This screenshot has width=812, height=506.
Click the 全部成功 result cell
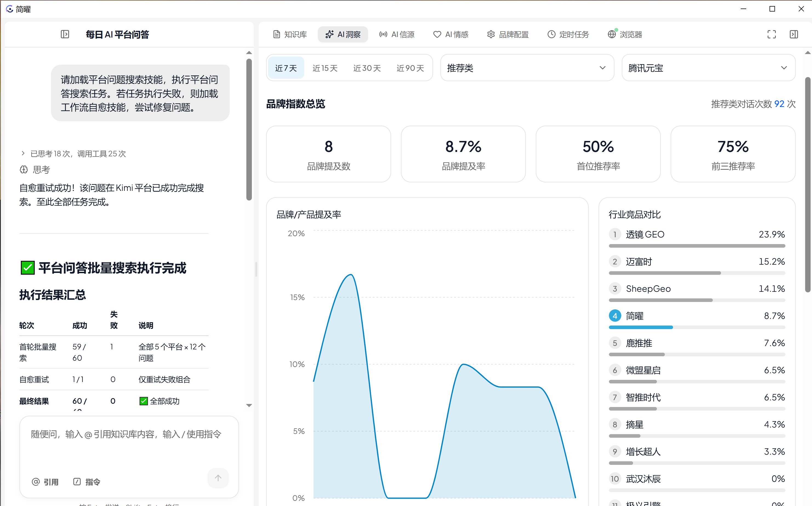pyautogui.click(x=159, y=401)
